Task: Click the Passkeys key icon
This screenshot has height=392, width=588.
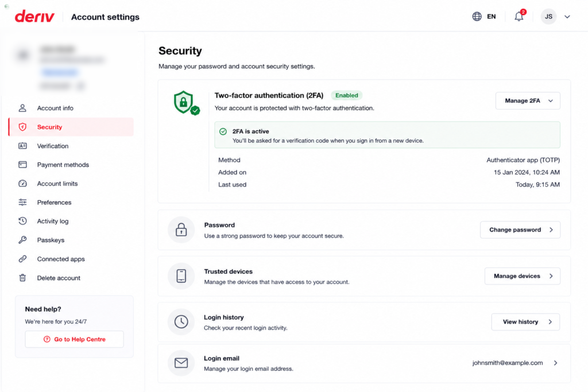Action: coord(22,240)
